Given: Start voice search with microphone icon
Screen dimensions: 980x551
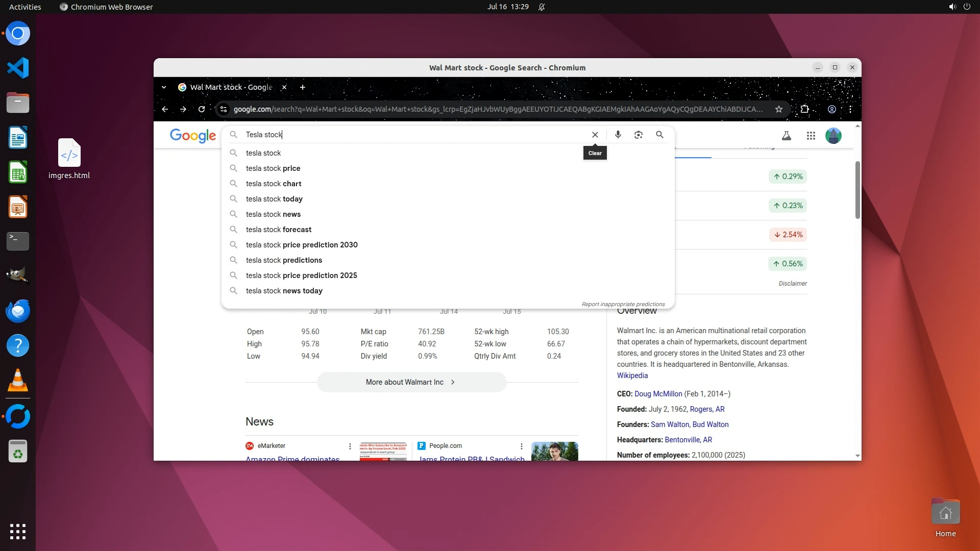Looking at the screenshot, I should [x=618, y=135].
